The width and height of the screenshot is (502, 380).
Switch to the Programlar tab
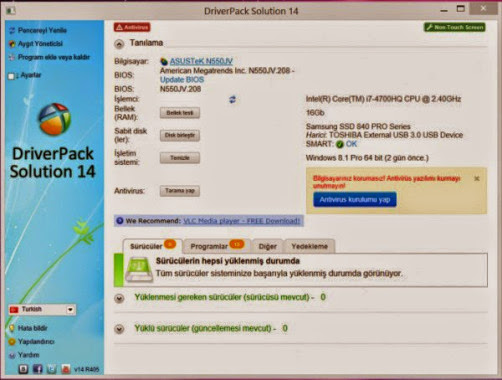217,246
